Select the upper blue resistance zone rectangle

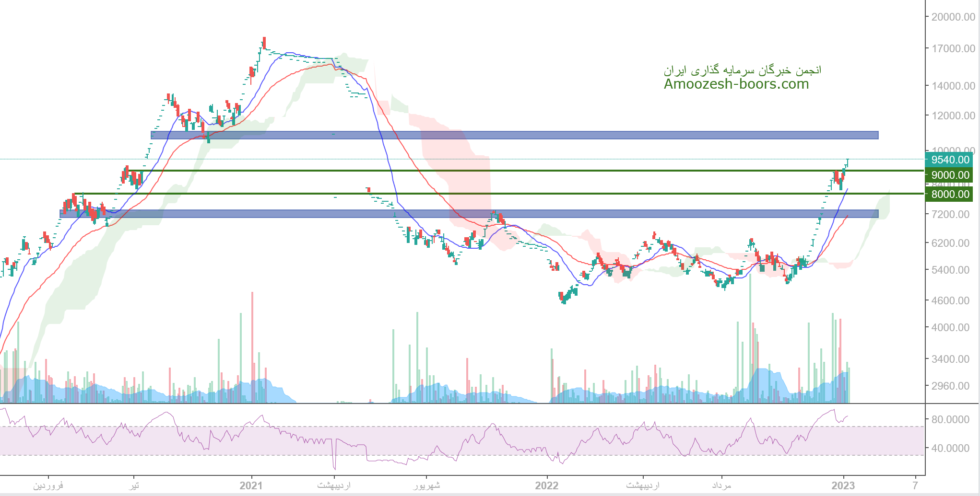coord(514,135)
